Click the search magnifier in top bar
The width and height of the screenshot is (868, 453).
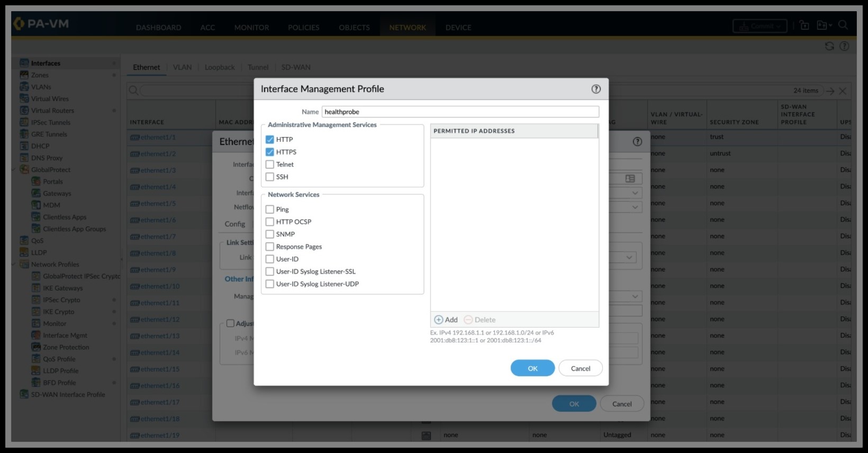coord(843,25)
